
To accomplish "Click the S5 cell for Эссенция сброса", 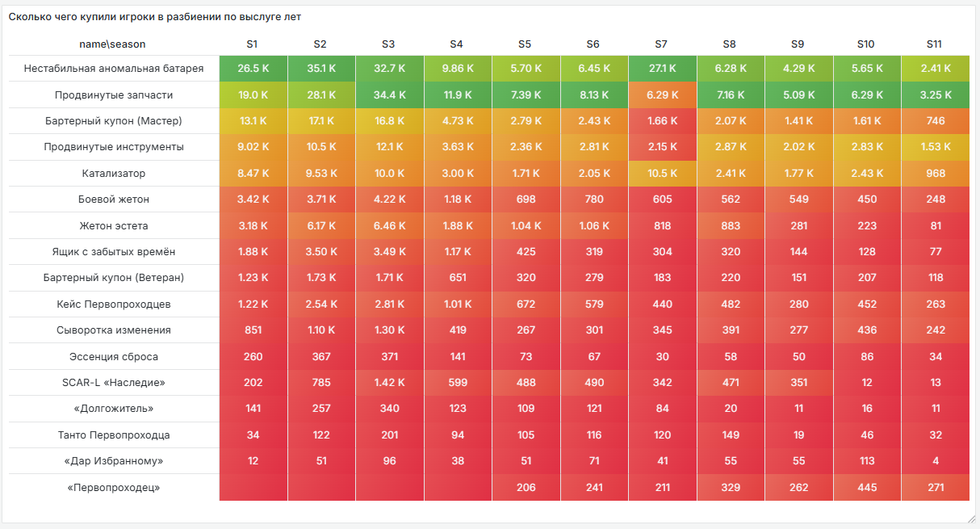I will 525,357.
